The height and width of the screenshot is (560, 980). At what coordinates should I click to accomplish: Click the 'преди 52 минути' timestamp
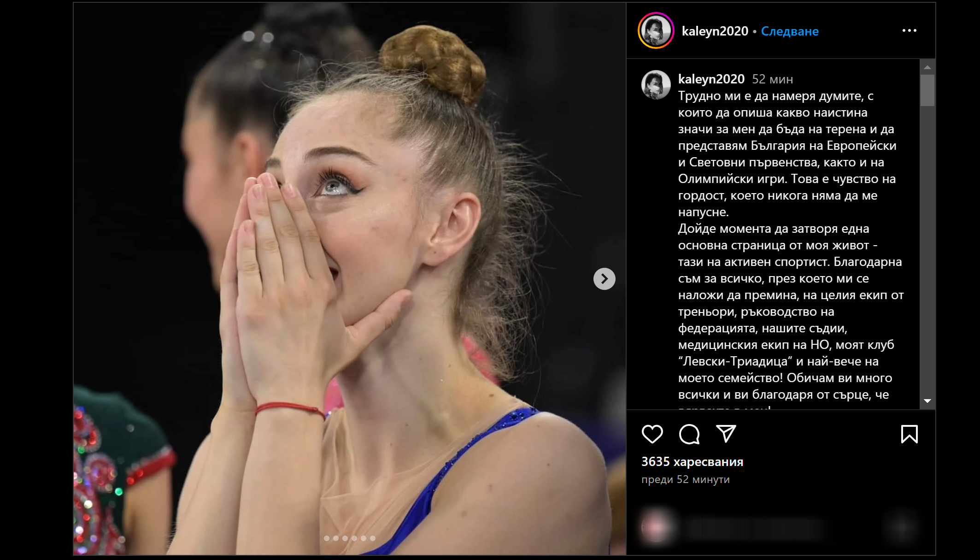pyautogui.click(x=685, y=479)
